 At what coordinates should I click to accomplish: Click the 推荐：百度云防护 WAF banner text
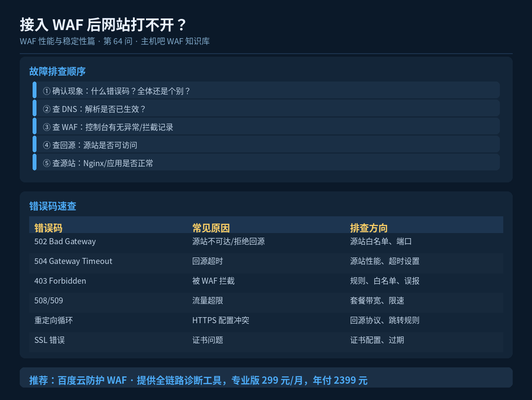pos(198,380)
